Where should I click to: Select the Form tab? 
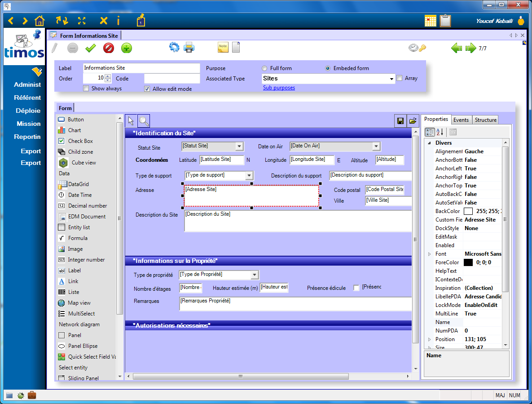65,108
